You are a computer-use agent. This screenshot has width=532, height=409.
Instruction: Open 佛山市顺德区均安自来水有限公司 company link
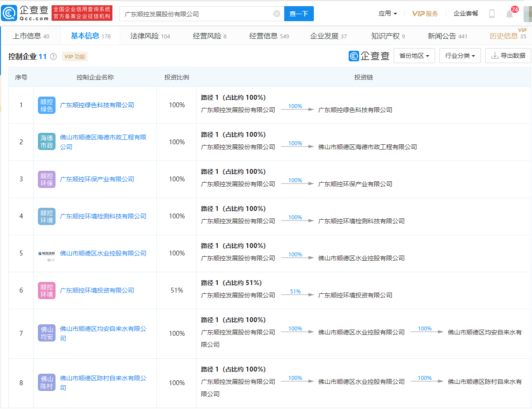click(103, 334)
